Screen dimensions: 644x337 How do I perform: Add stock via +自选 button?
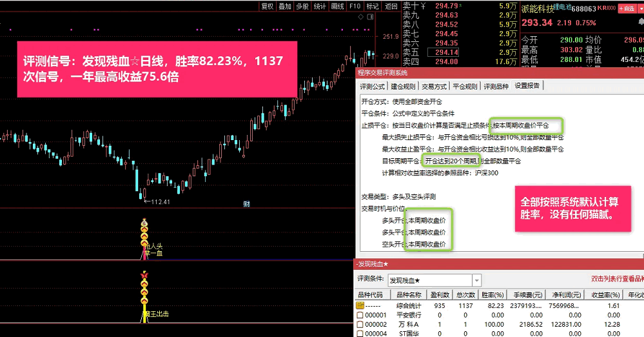(627, 8)
